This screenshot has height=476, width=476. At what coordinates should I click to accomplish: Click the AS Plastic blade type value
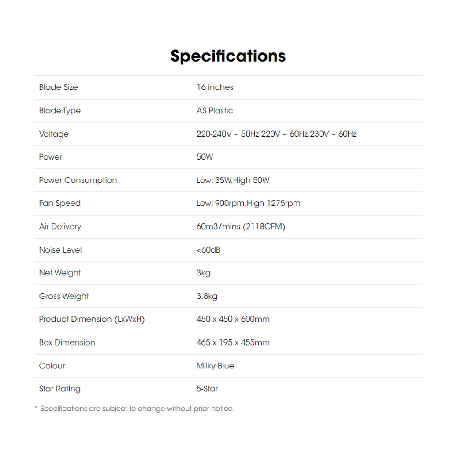click(215, 111)
